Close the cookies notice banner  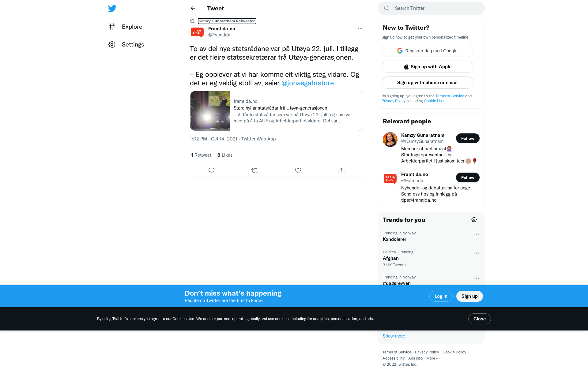coord(479,319)
